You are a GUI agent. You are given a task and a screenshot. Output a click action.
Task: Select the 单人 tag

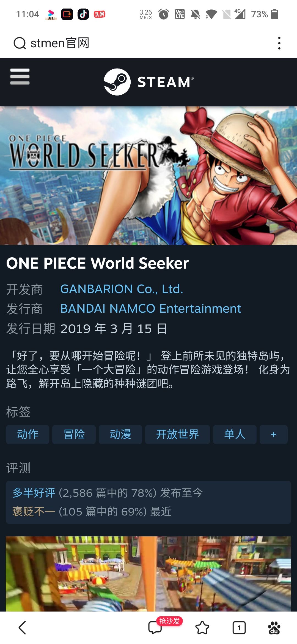(235, 435)
